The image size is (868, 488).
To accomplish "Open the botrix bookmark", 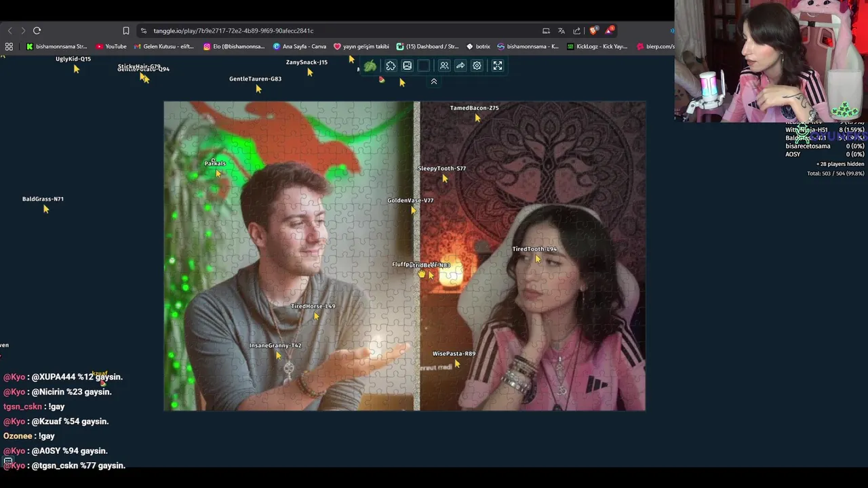I will tap(478, 47).
